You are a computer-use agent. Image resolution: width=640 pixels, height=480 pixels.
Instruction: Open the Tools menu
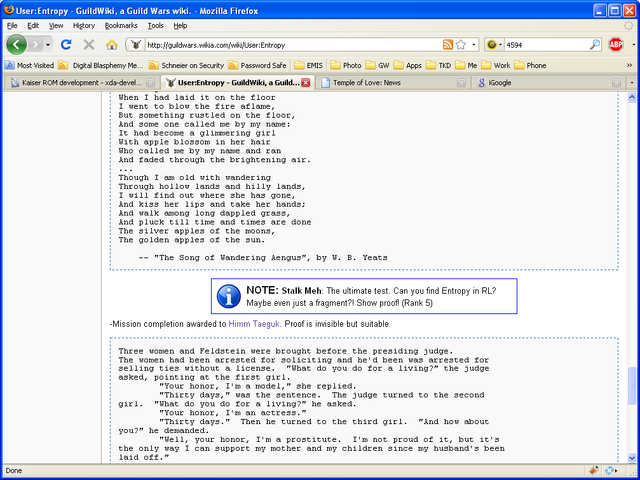coord(156,25)
